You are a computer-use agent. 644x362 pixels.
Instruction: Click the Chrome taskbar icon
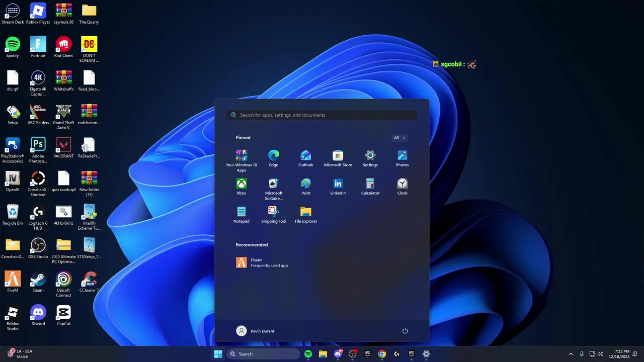coord(382,354)
